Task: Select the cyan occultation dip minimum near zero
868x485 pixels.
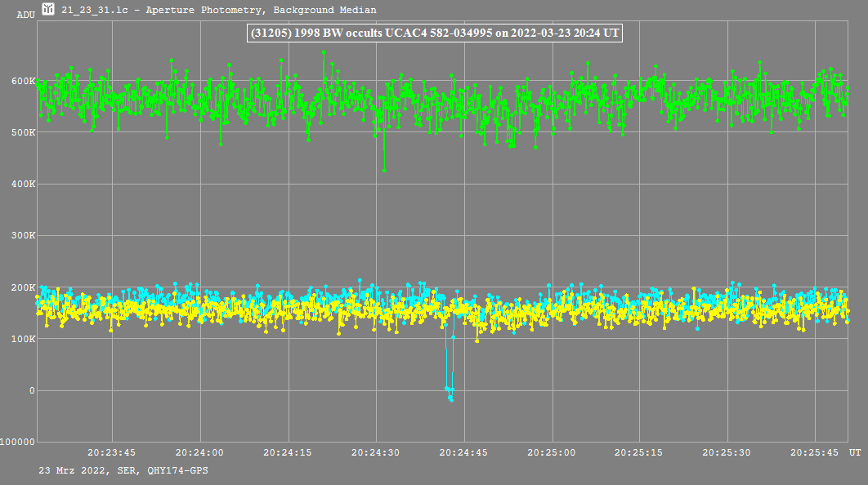Action: (x=450, y=399)
